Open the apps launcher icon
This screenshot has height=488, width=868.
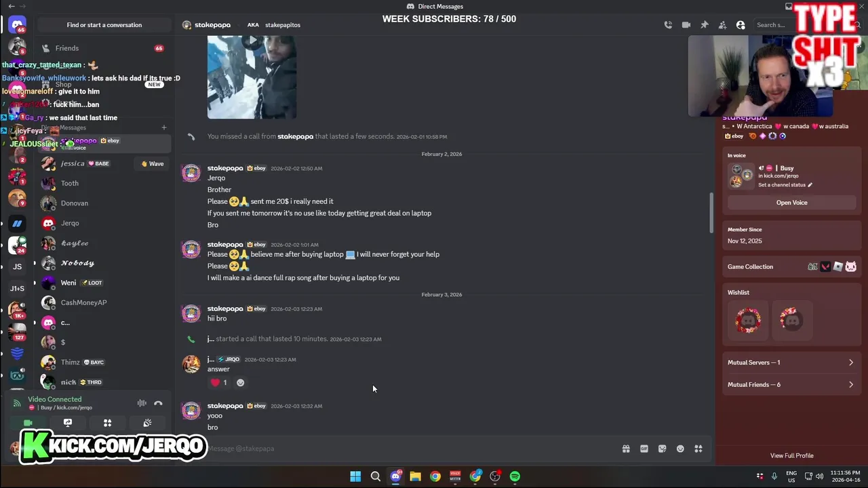[698, 449]
